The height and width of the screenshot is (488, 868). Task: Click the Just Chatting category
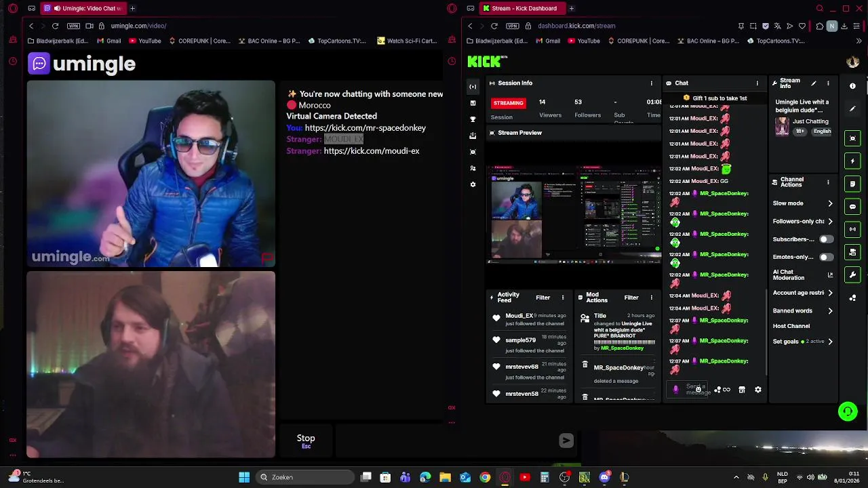[x=810, y=121]
